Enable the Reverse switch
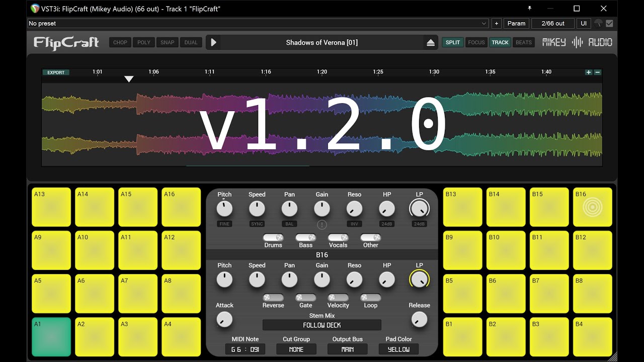The width and height of the screenshot is (644, 362). [x=273, y=298]
